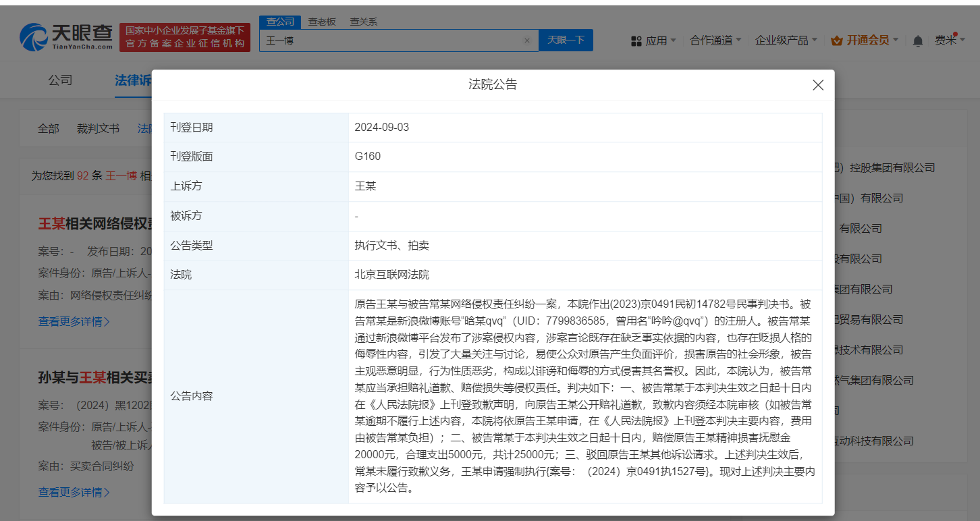Switch to the 裁判文书 filter tab

click(x=99, y=128)
